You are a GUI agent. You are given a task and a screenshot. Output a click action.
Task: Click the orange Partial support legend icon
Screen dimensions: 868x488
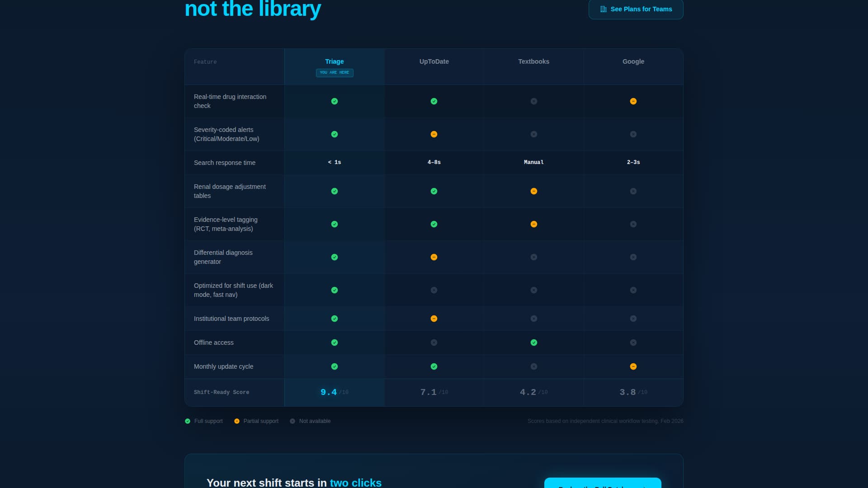click(x=237, y=421)
